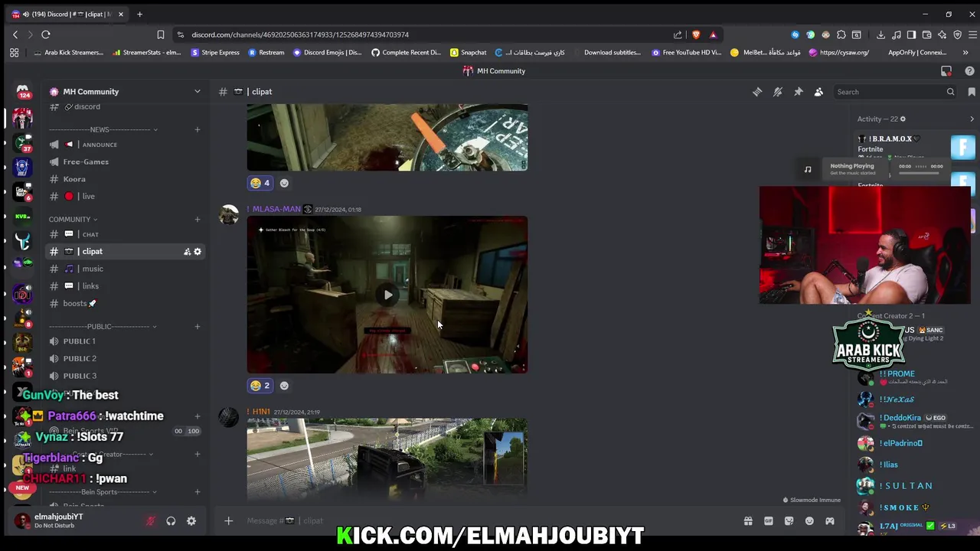Screen dimensions: 980x551
Task: Open the sticker picker
Action: click(789, 521)
